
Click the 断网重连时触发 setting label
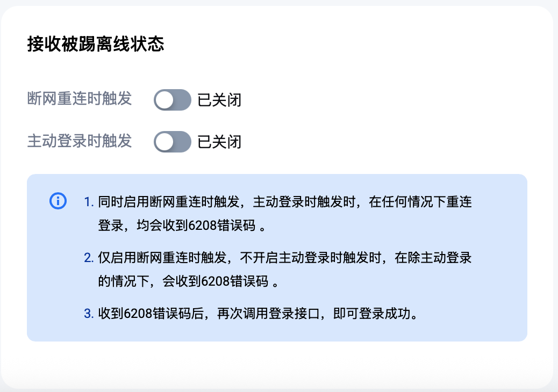point(79,99)
